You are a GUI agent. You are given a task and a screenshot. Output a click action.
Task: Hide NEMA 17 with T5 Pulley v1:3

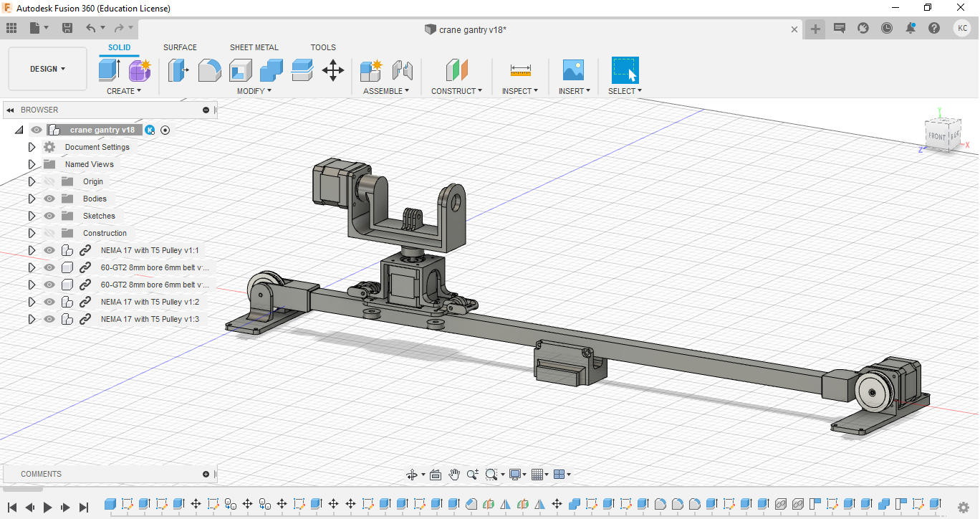[49, 319]
